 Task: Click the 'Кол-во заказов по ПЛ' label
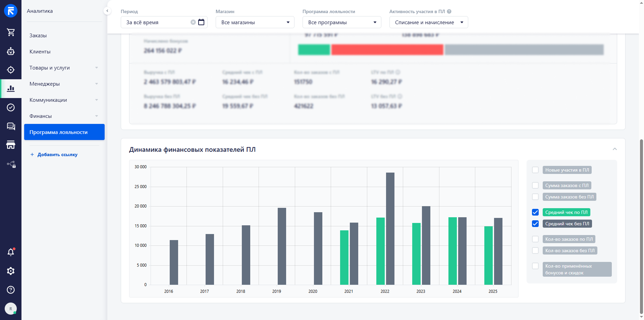tap(569, 239)
